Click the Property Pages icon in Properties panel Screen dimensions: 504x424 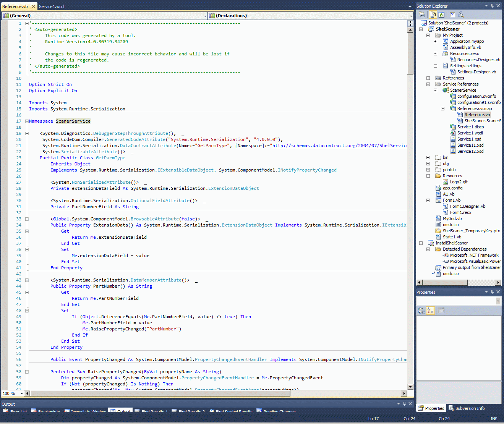tap(441, 311)
